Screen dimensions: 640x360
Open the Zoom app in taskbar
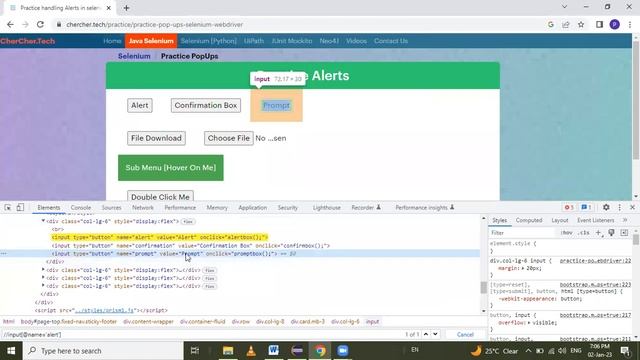coord(342,351)
